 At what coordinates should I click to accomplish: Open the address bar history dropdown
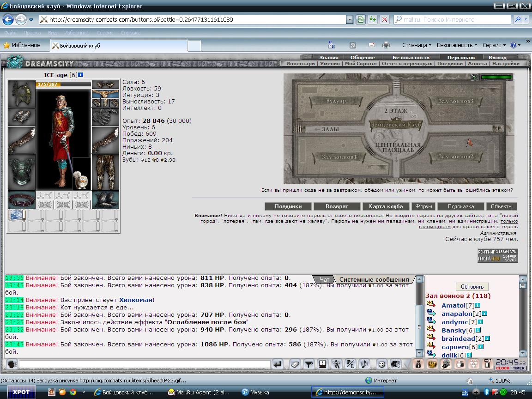(x=350, y=20)
